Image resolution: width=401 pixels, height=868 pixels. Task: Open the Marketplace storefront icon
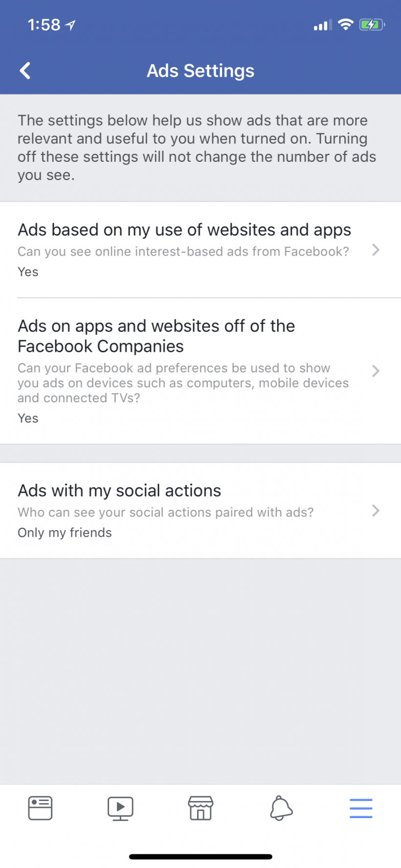click(x=200, y=808)
